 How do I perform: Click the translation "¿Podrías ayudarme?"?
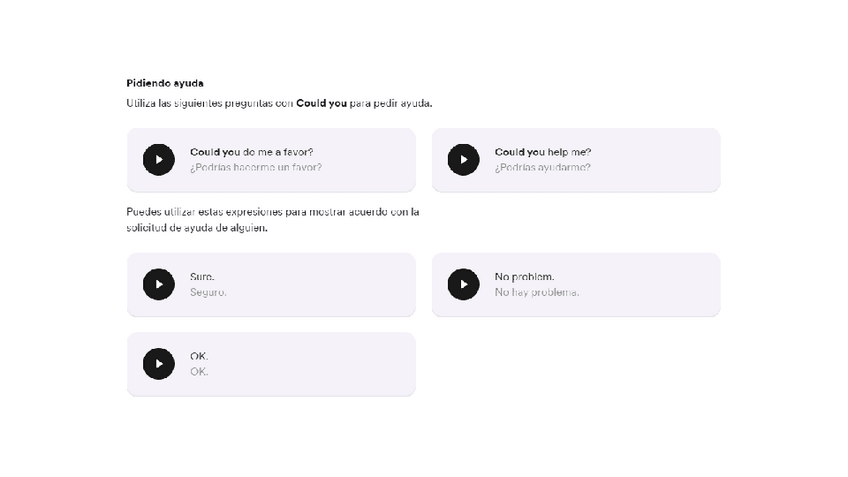542,168
